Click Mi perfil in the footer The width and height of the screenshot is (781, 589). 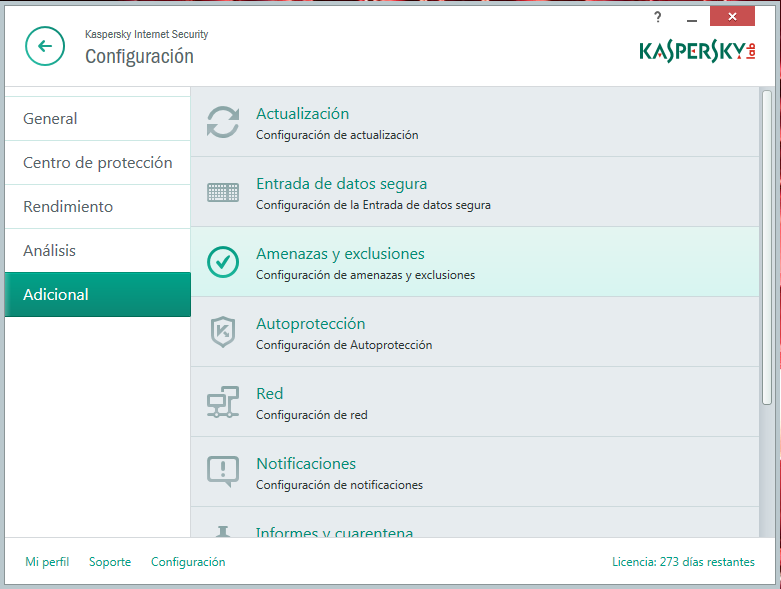pos(47,562)
